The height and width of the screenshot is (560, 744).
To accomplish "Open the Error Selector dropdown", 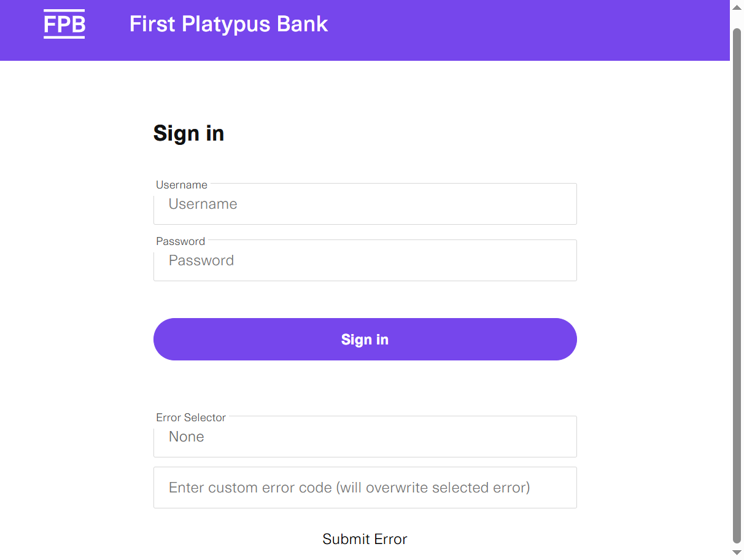I will 365,437.
